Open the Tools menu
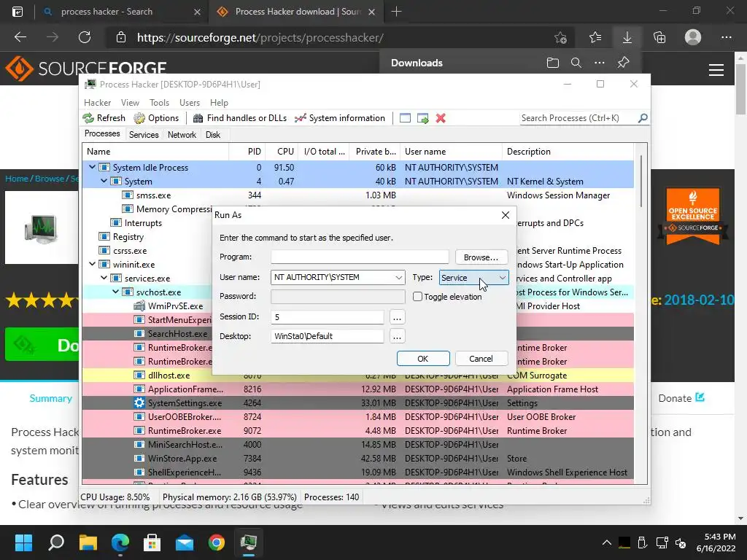Image resolution: width=747 pixels, height=560 pixels. tap(159, 102)
